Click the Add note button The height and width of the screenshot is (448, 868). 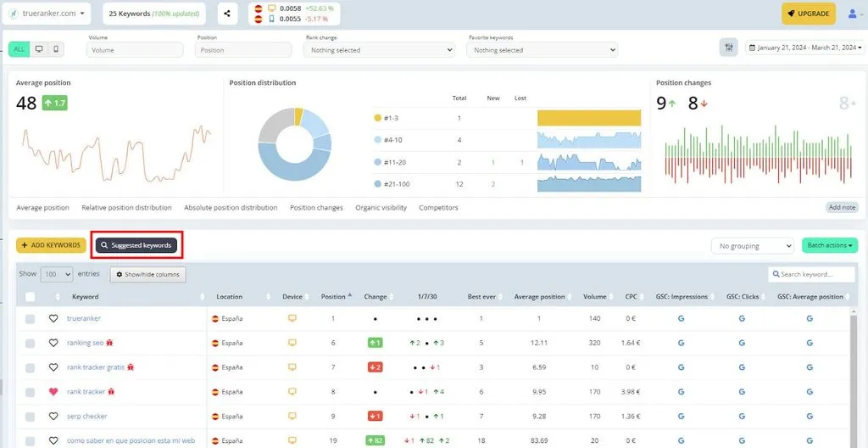pyautogui.click(x=842, y=207)
